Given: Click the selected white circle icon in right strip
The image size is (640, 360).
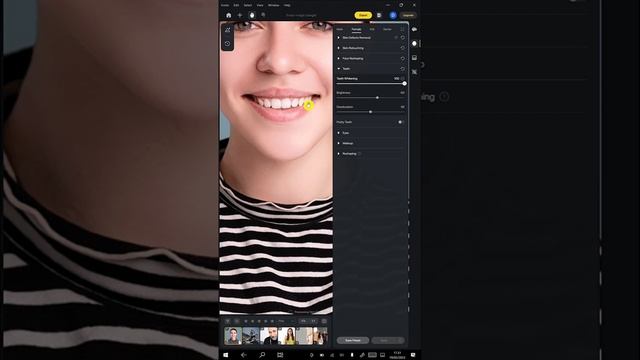Looking at the screenshot, I should pyautogui.click(x=414, y=43).
